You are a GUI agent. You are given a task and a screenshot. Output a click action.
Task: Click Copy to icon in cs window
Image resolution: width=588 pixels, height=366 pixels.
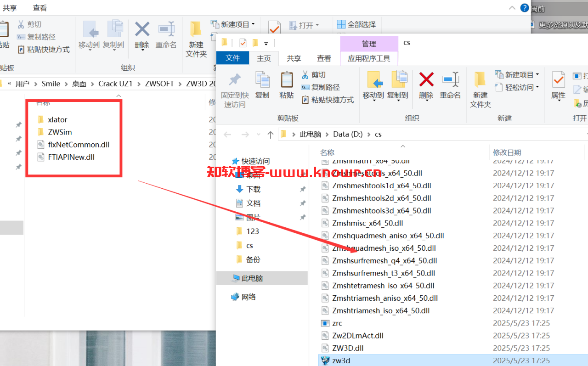(399, 80)
